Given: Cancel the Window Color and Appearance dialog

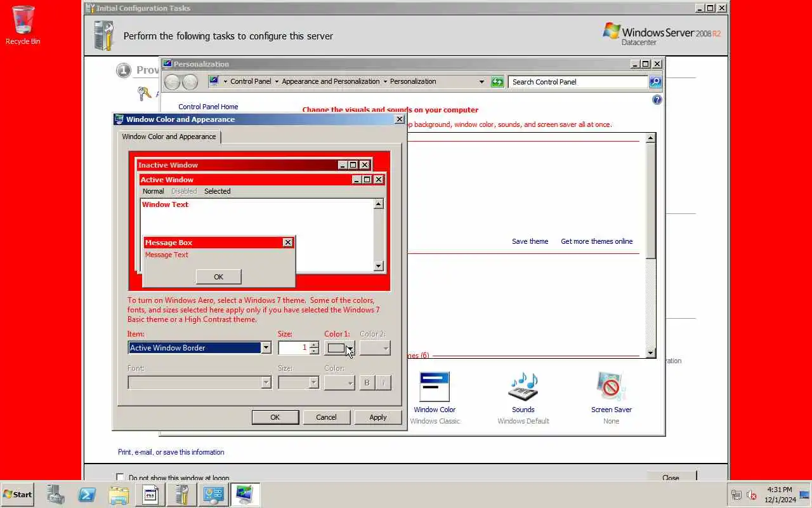Looking at the screenshot, I should pos(327,417).
